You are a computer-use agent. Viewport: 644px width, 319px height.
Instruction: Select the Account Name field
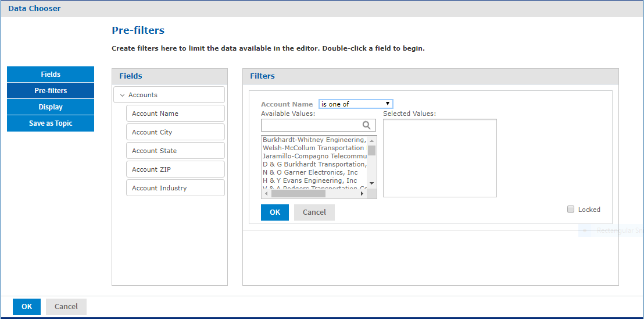176,114
